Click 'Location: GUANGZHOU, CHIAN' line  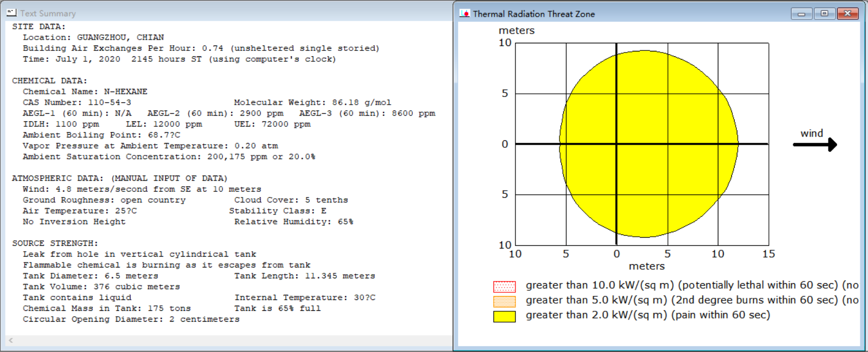[x=93, y=37]
